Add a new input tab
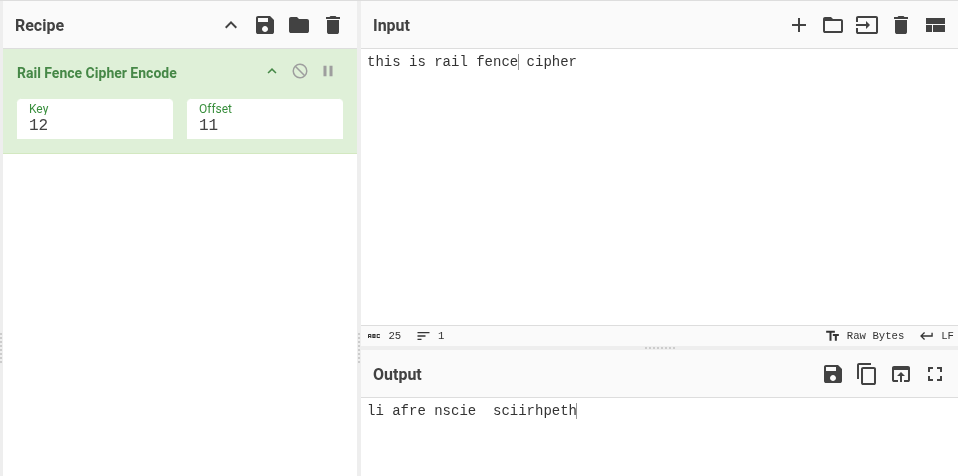958x476 pixels. (799, 25)
